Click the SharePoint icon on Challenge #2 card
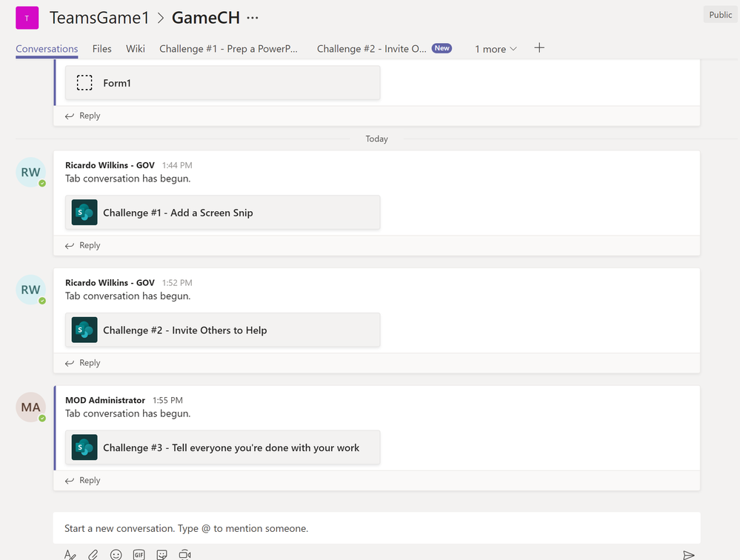This screenshot has height=560, width=740. point(84,330)
